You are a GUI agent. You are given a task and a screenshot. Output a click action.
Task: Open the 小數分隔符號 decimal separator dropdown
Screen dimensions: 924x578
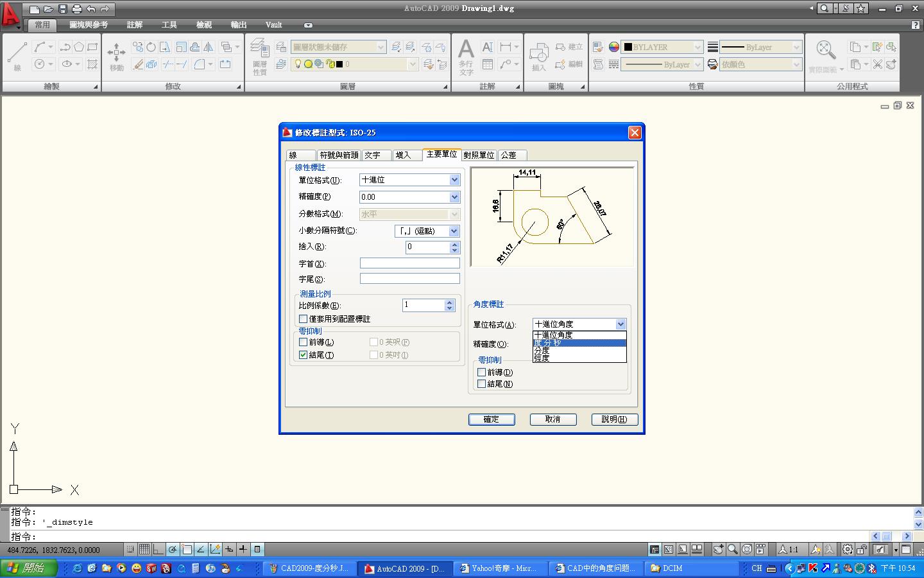tap(455, 231)
